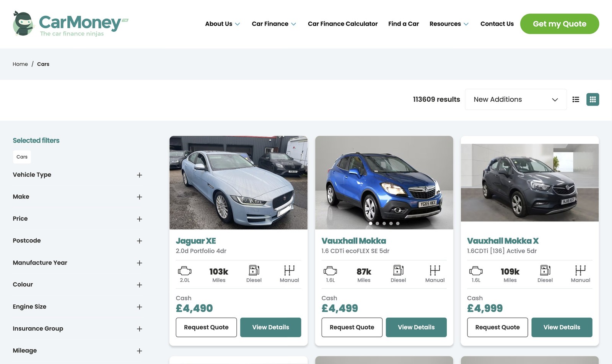The height and width of the screenshot is (364, 612).
Task: Switch to list view layout
Action: [x=576, y=99]
